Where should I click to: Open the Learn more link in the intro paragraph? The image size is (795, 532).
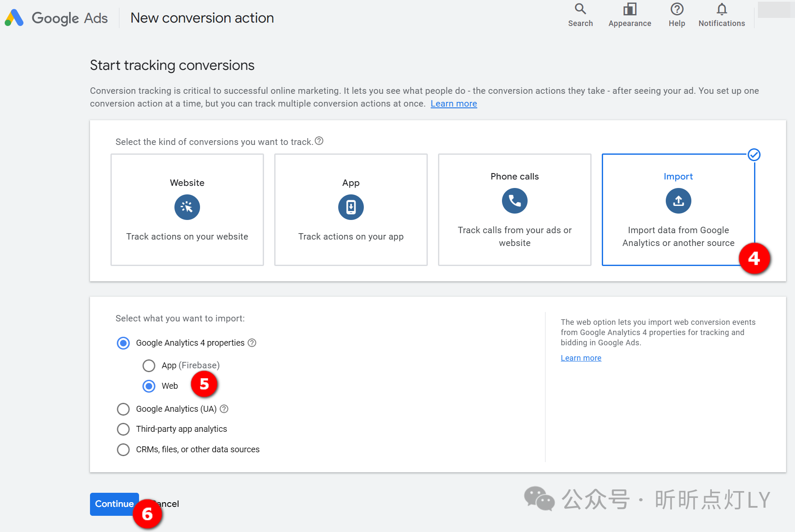click(x=453, y=103)
